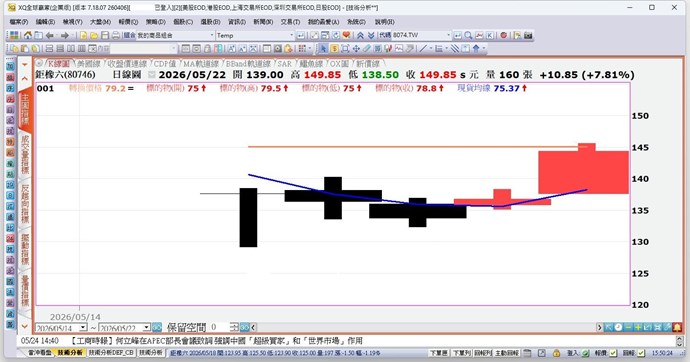690x362 pixels.
Task: Select the draw line tool
Action: click(x=423, y=48)
